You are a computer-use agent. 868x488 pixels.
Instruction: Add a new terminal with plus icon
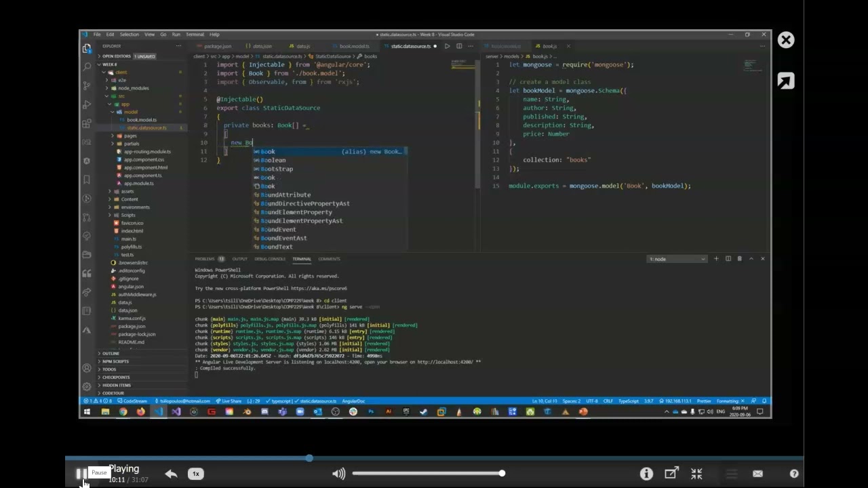(716, 259)
